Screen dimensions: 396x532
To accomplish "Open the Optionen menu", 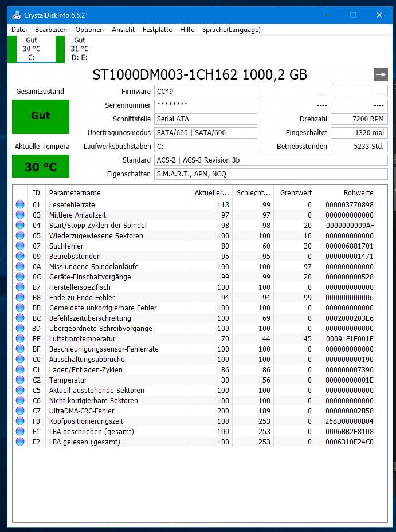I will click(x=89, y=30).
